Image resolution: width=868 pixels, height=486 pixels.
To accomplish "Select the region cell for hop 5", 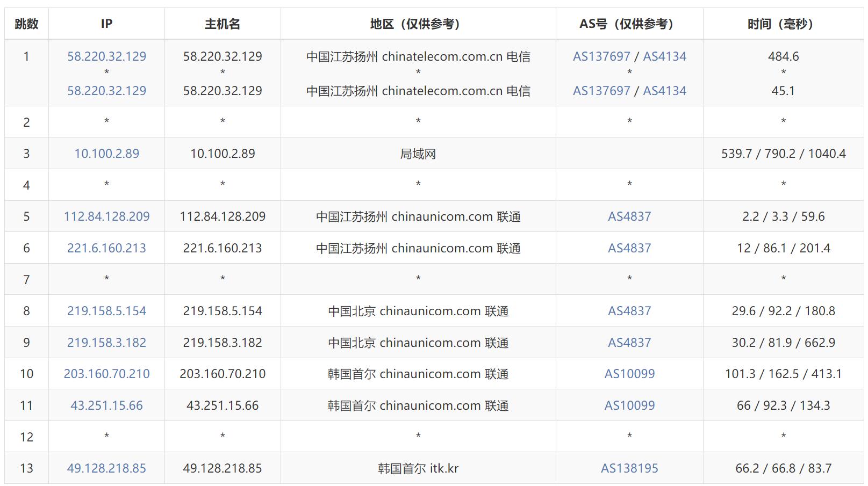I will 418,216.
